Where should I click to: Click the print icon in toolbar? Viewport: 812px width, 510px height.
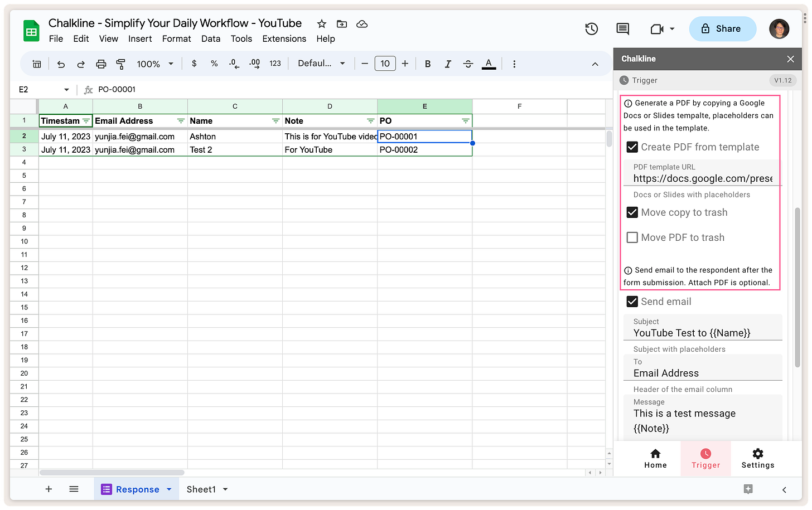coord(101,64)
